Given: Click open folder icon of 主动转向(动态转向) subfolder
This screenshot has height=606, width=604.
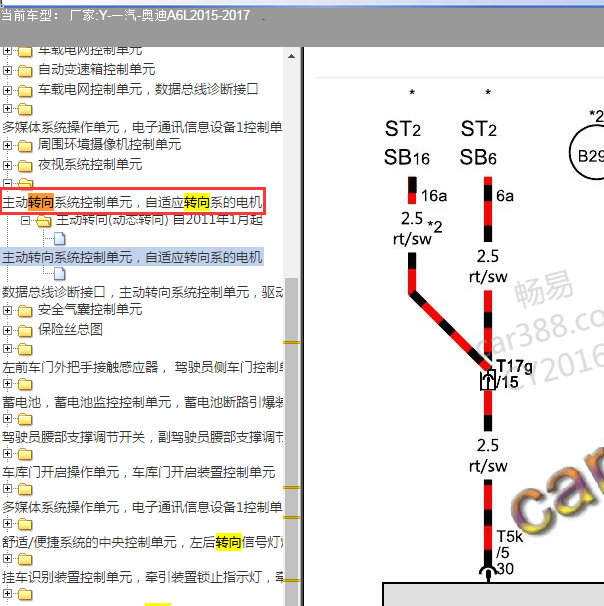Looking at the screenshot, I should (44, 221).
